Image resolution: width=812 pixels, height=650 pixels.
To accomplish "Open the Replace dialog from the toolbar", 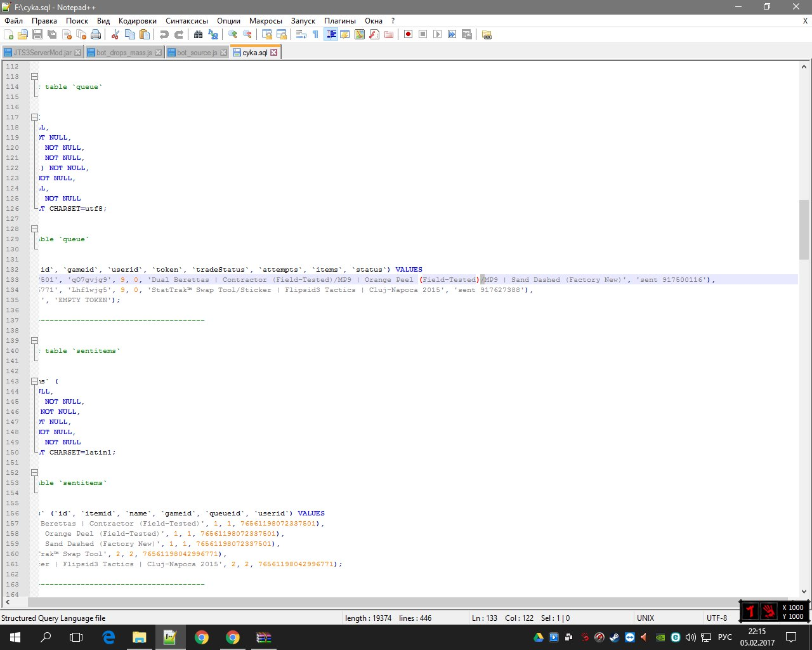I will [x=213, y=34].
